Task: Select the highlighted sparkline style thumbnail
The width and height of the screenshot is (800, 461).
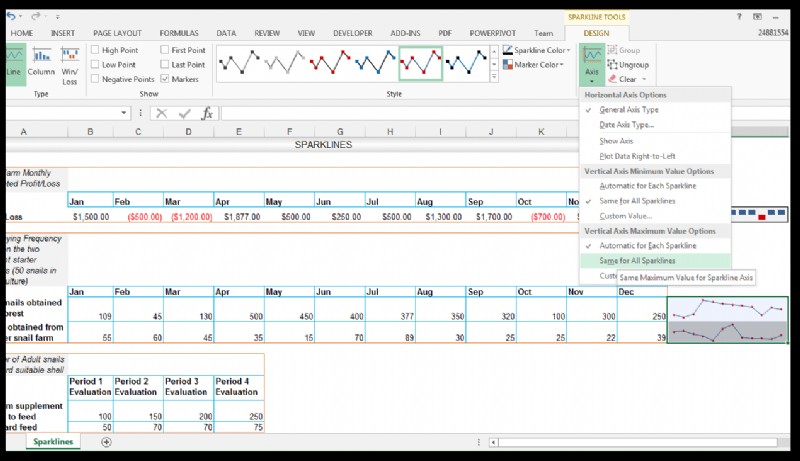Action: click(421, 63)
